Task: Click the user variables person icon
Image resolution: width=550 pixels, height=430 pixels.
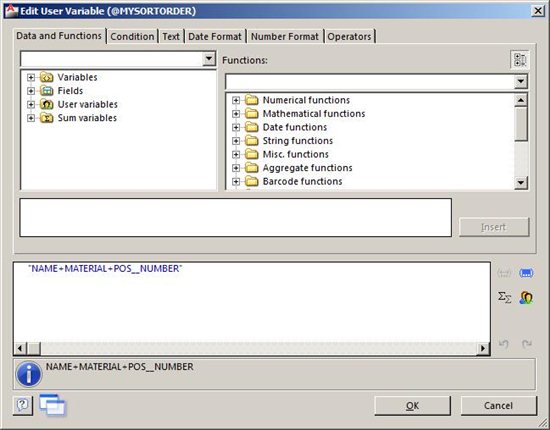Action: 526,297
